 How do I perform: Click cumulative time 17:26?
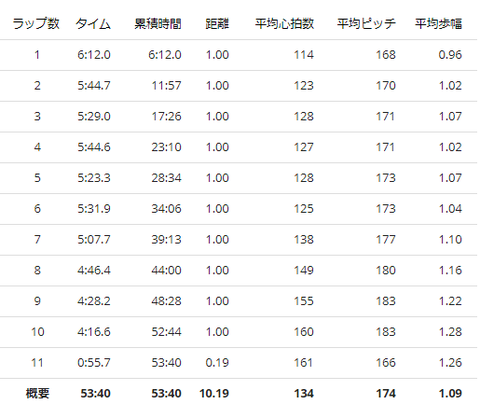click(166, 116)
